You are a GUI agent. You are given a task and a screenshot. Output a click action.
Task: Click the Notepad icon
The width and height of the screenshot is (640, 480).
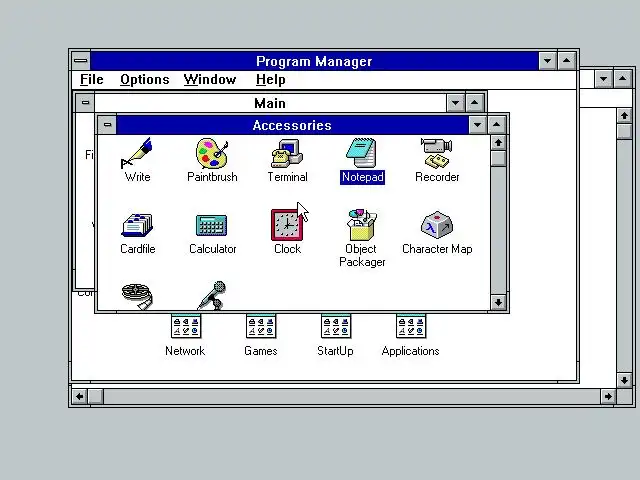[x=362, y=153]
